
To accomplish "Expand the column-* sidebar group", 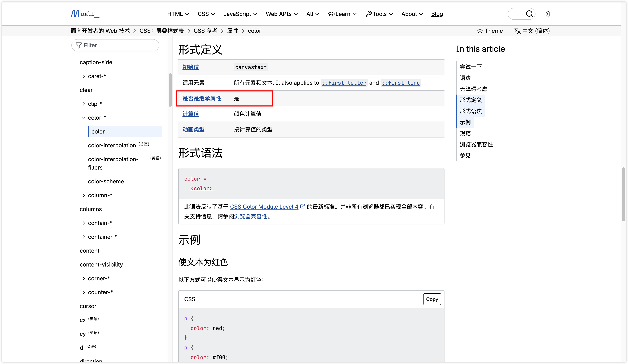I will (x=84, y=196).
